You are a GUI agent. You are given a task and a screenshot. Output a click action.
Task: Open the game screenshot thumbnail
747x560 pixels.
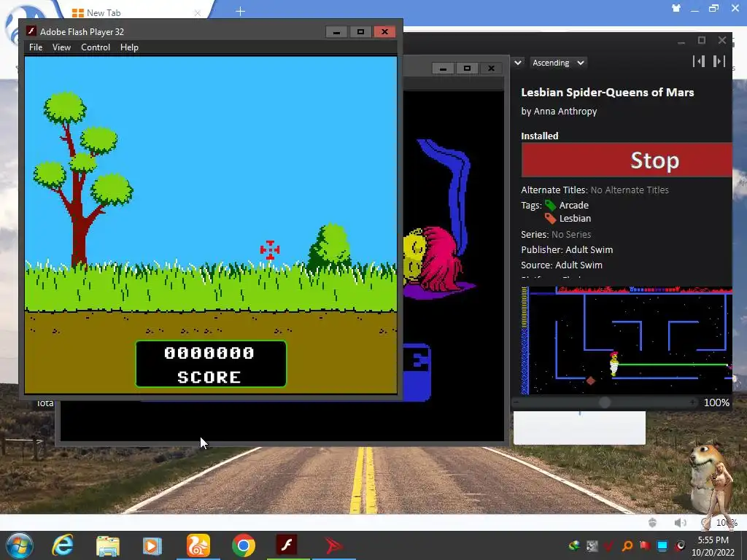[627, 341]
